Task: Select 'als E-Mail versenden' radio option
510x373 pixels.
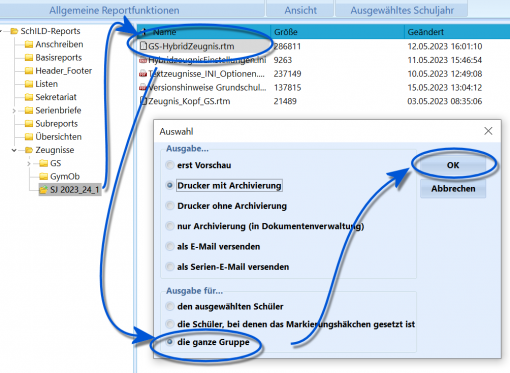Action: click(170, 246)
